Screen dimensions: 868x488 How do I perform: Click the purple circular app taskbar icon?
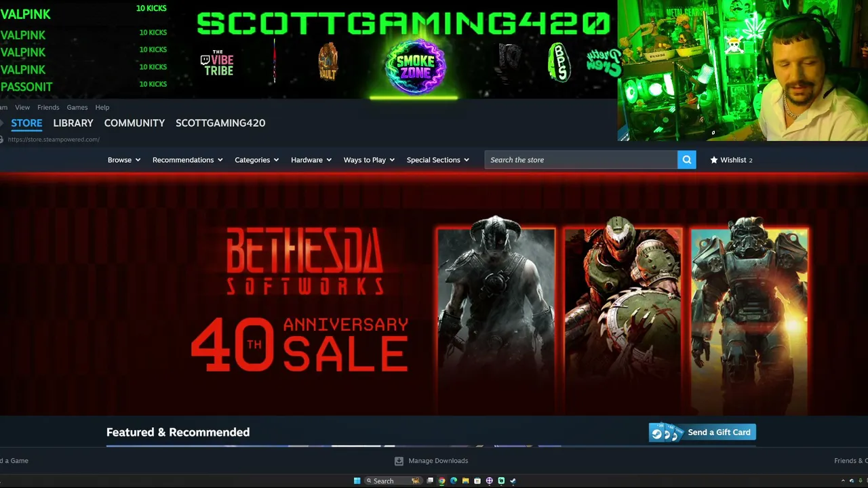coord(489,481)
